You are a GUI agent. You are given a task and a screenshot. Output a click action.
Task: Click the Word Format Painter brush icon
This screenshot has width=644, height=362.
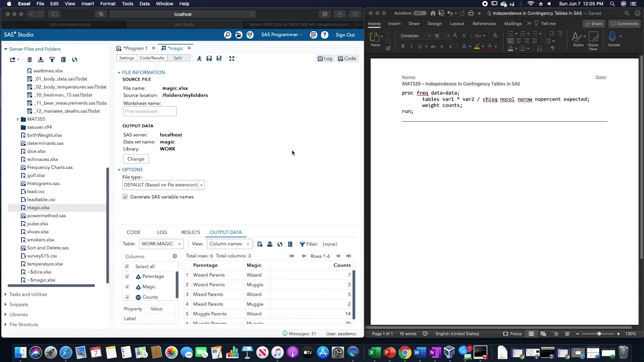pyautogui.click(x=388, y=48)
